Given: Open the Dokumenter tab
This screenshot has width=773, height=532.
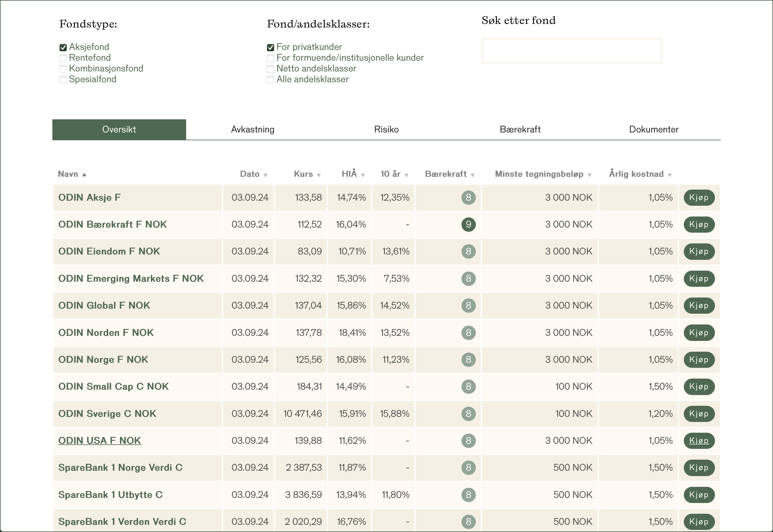Looking at the screenshot, I should click(x=653, y=129).
